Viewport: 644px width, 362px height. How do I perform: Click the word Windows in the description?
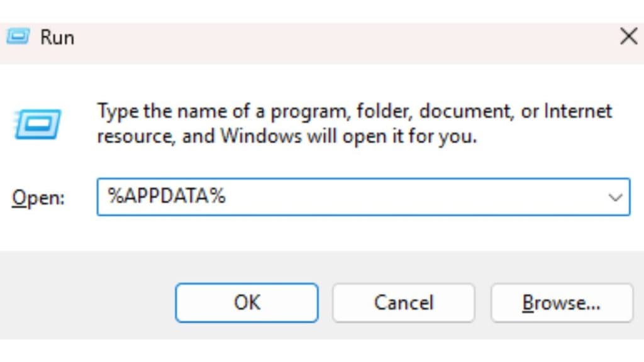[261, 136]
